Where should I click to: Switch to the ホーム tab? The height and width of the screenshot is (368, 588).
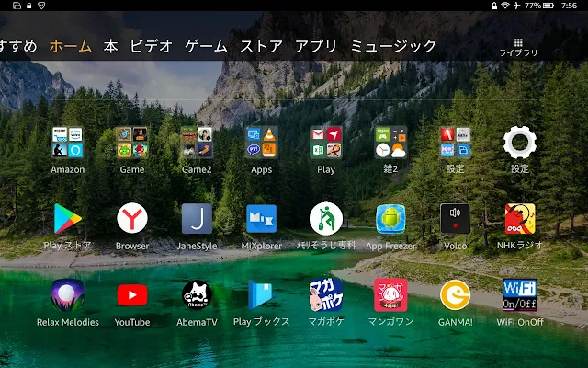click(71, 47)
